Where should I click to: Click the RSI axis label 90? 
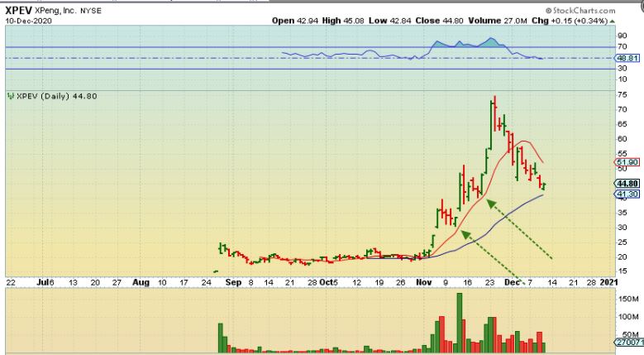623,36
